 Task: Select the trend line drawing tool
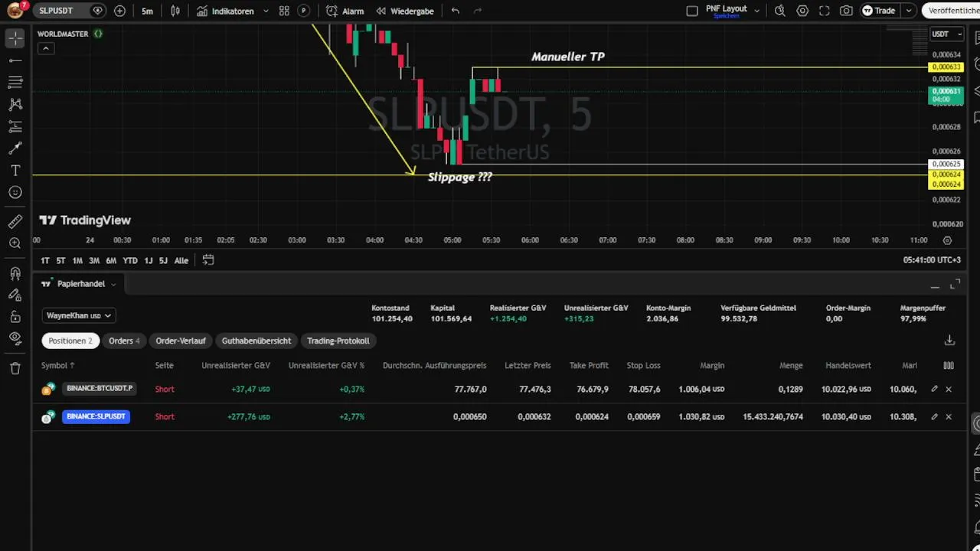point(15,60)
